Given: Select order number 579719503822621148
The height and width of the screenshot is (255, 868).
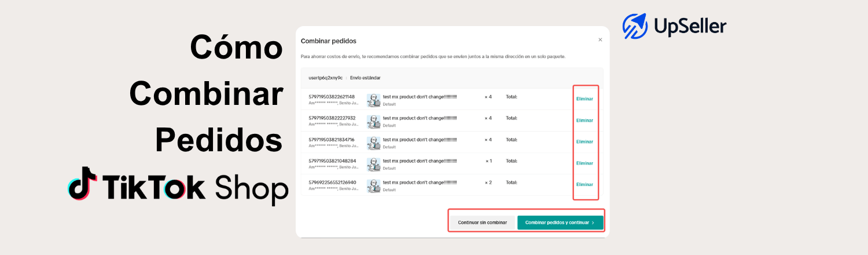Looking at the screenshot, I should pos(332,97).
